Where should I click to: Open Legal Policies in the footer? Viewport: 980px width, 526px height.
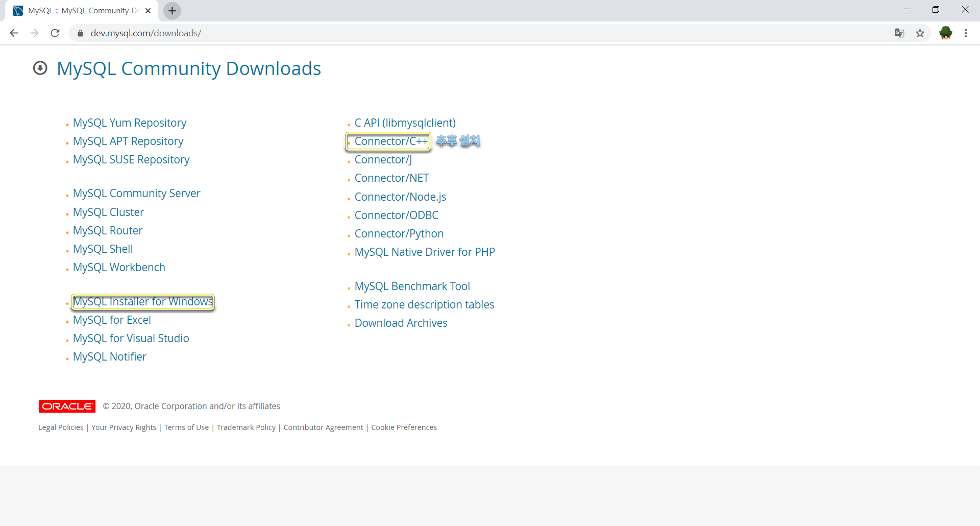pos(61,427)
